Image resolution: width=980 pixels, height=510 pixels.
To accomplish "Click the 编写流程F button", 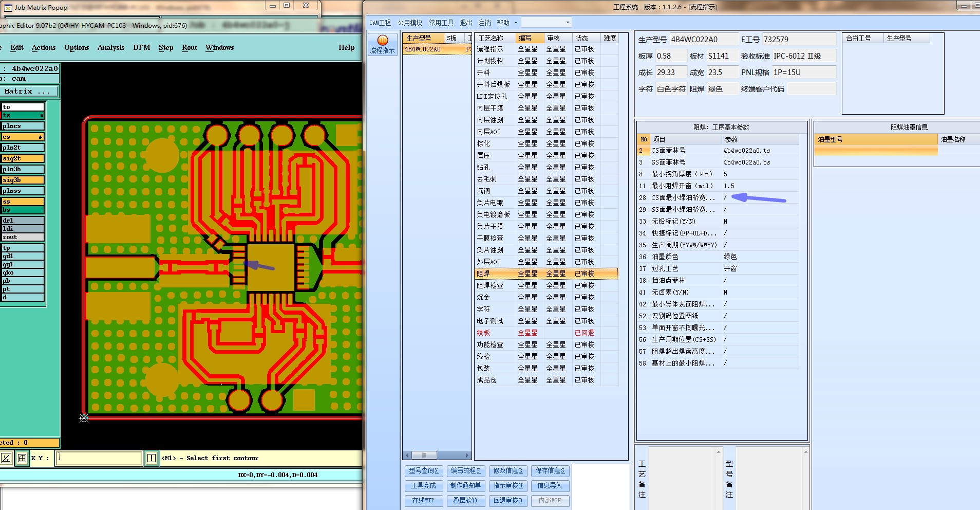I will coord(466,471).
